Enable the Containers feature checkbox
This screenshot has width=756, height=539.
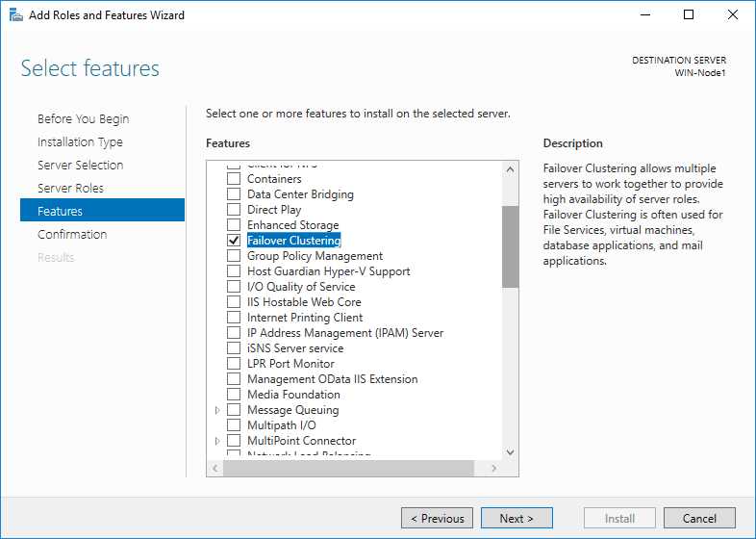tap(234, 179)
